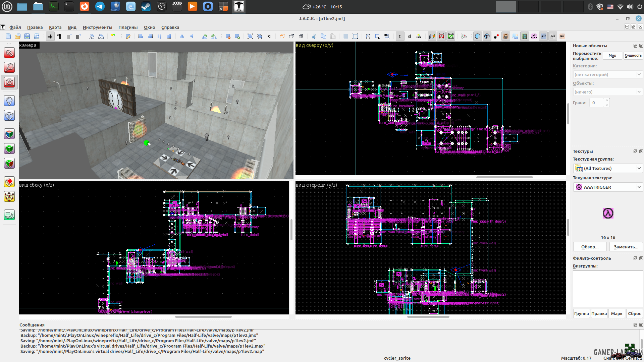This screenshot has height=362, width=644.
Task: Toggle texture lock (tl) button
Action: [x=400, y=37]
